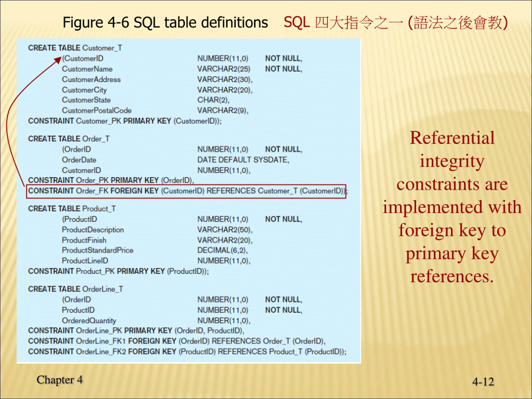Viewport: 532px width, 399px height.
Task: Click the slide number '4-12'
Action: (483, 382)
